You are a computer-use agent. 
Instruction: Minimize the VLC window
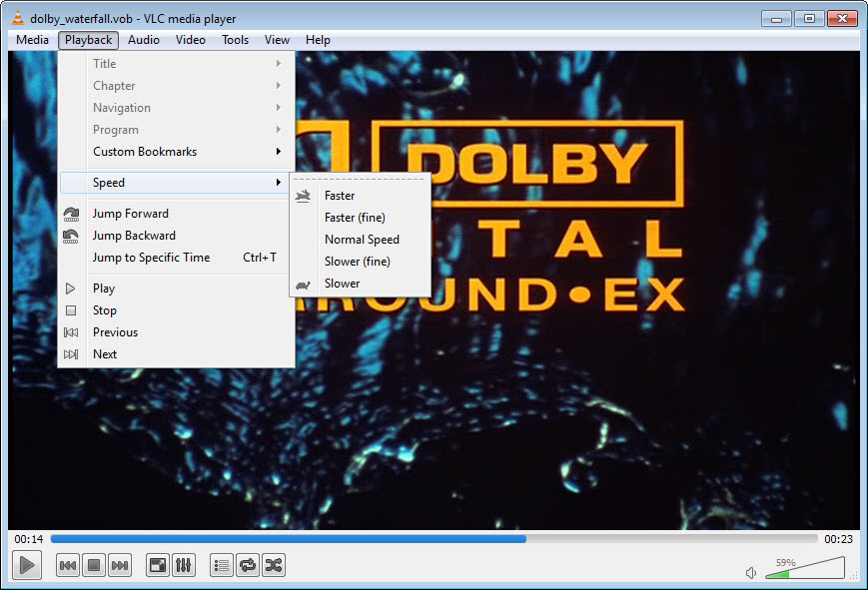776,19
